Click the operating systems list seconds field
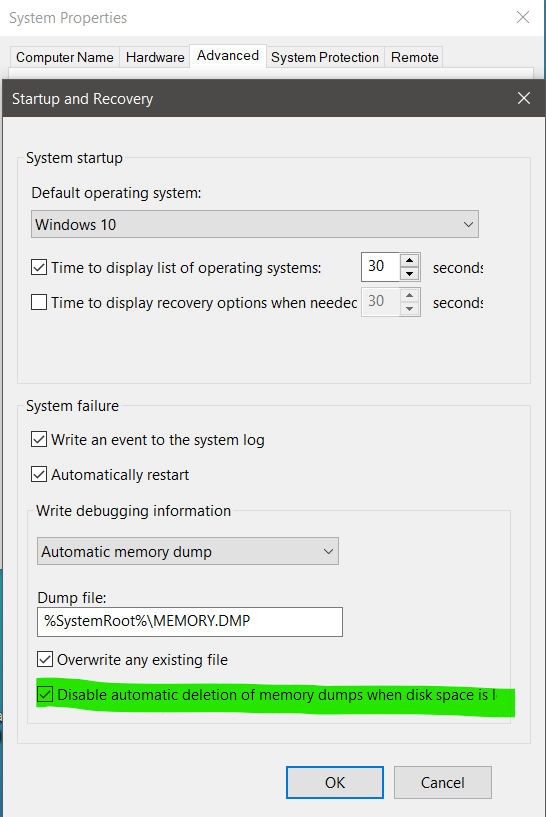The width and height of the screenshot is (546, 817). pyautogui.click(x=380, y=267)
